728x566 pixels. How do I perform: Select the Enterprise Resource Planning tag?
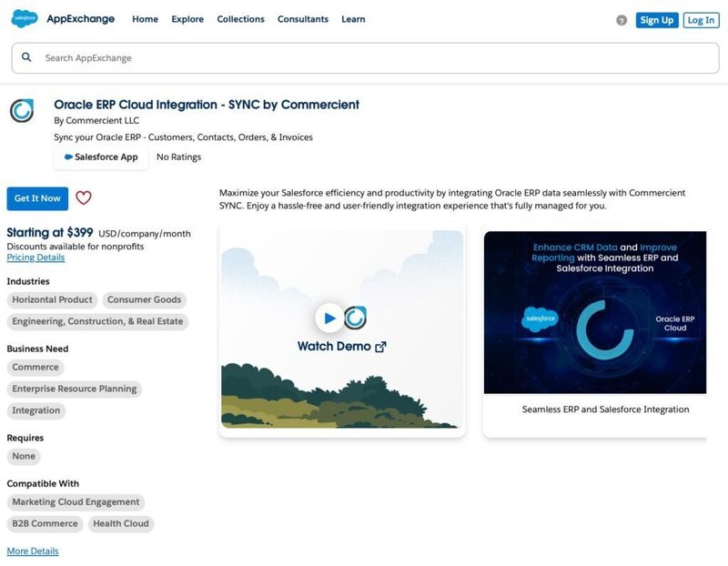75,389
